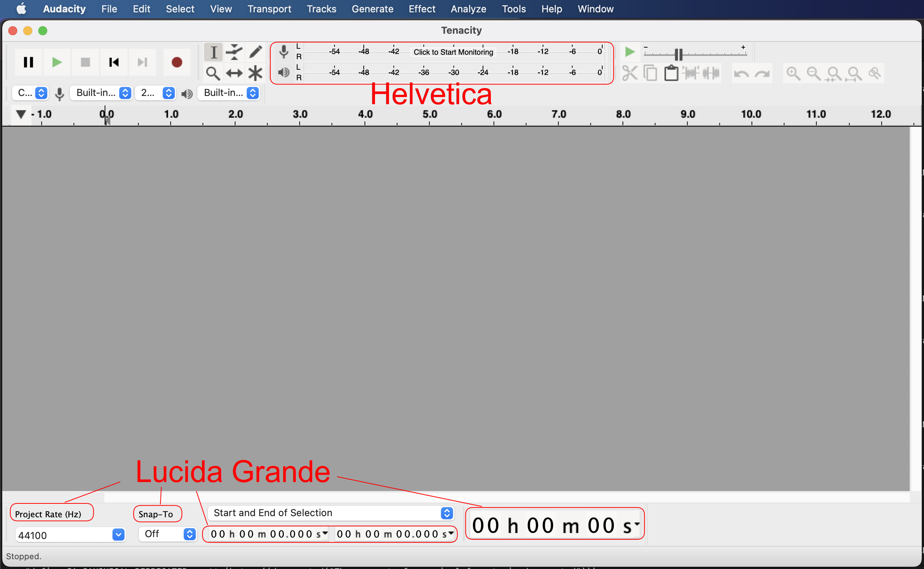Viewport: 924px width, 569px height.
Task: Select the Draw pencil tool
Action: click(255, 52)
